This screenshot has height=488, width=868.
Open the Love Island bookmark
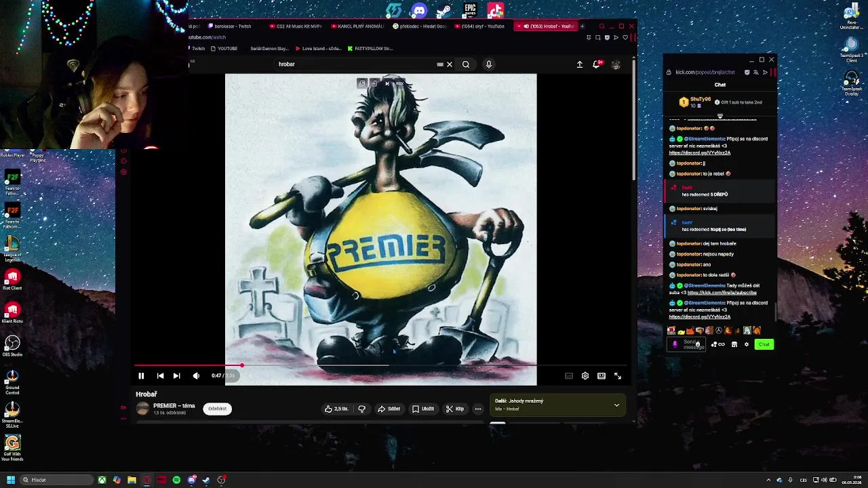pyautogui.click(x=318, y=49)
